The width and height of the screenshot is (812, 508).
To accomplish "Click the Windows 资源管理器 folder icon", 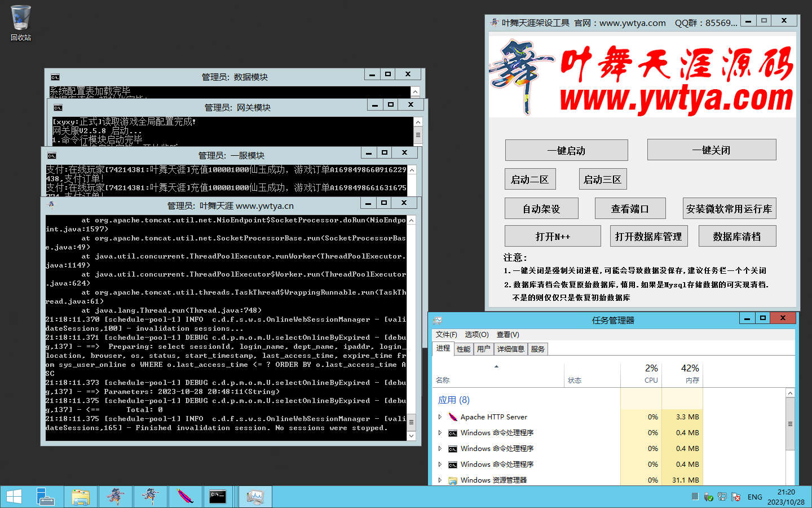I will tap(453, 480).
